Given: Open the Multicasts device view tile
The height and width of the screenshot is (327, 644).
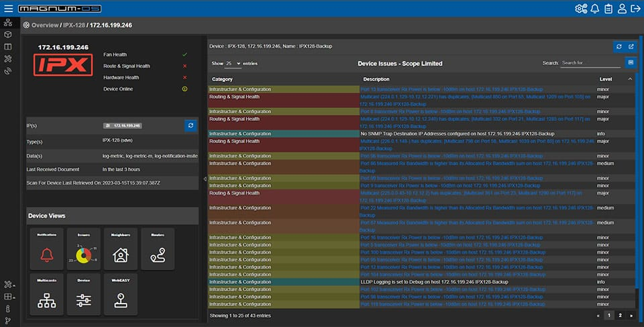Looking at the screenshot, I should [47, 295].
